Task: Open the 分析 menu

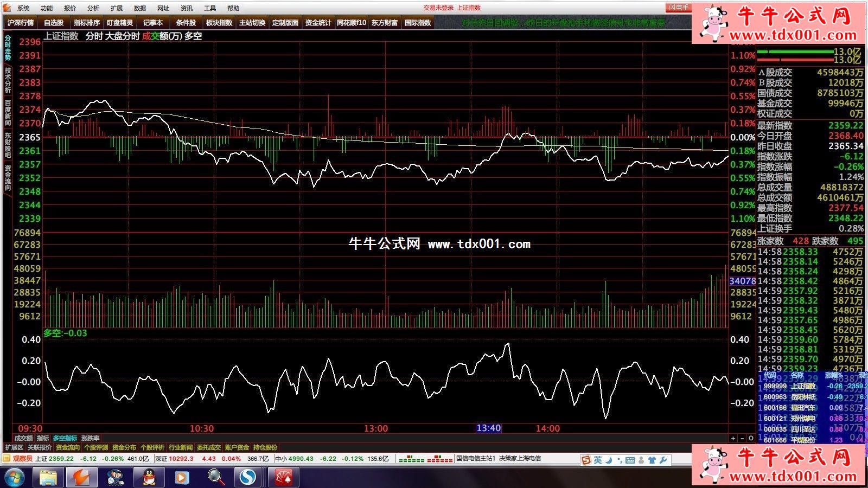Action: coord(93,8)
